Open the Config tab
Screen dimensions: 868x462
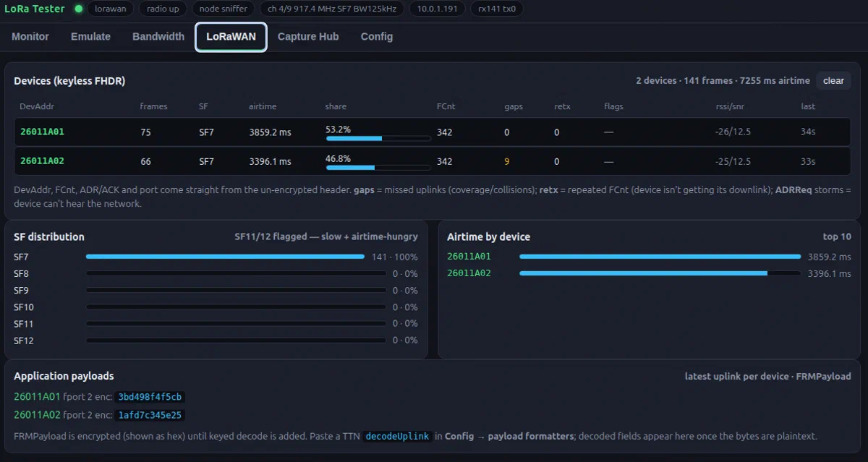coord(377,37)
